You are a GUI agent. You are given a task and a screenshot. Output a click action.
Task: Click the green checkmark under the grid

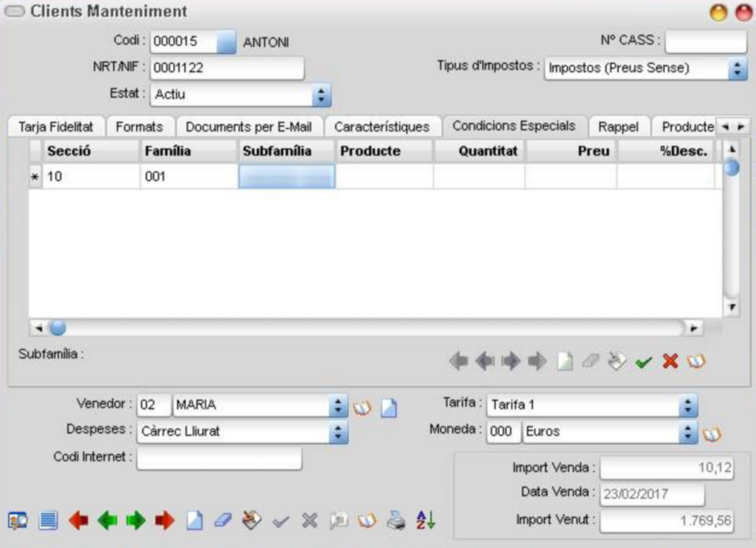[644, 362]
